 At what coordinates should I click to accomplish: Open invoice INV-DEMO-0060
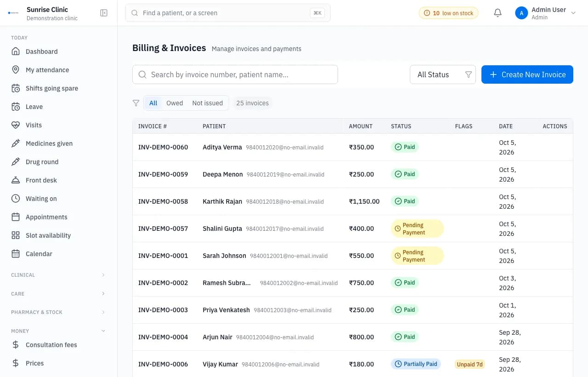pos(163,147)
